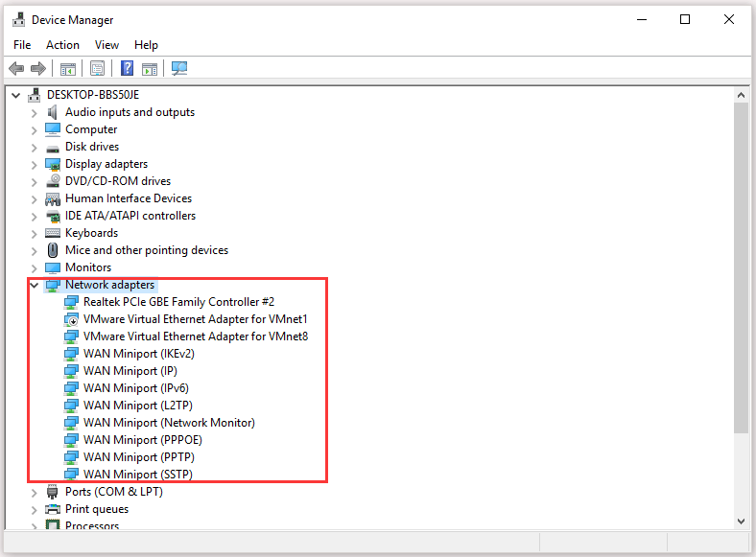
Task: Click the Forward arrow toolbar icon
Action: pos(38,68)
